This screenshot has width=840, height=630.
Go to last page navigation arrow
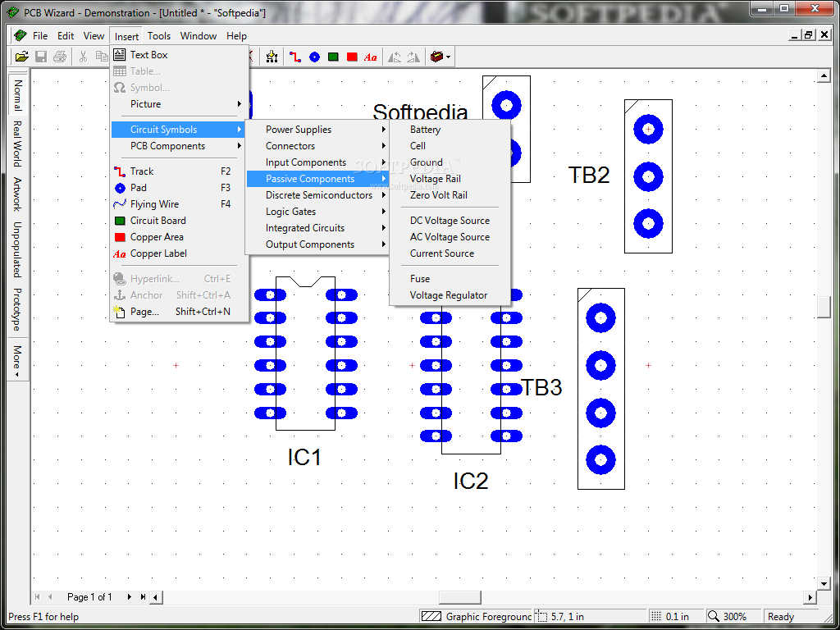(x=143, y=597)
